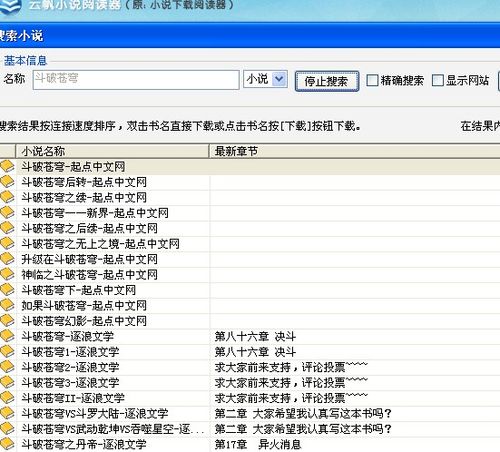Viewport: 500px width, 452px height.
Task: Click book icon beside 升级在斗破苍穹-起点中文网
Action: coord(7,259)
